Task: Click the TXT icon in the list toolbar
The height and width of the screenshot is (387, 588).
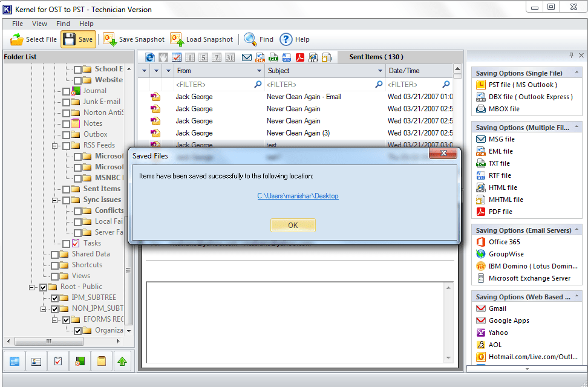Action: coord(273,57)
